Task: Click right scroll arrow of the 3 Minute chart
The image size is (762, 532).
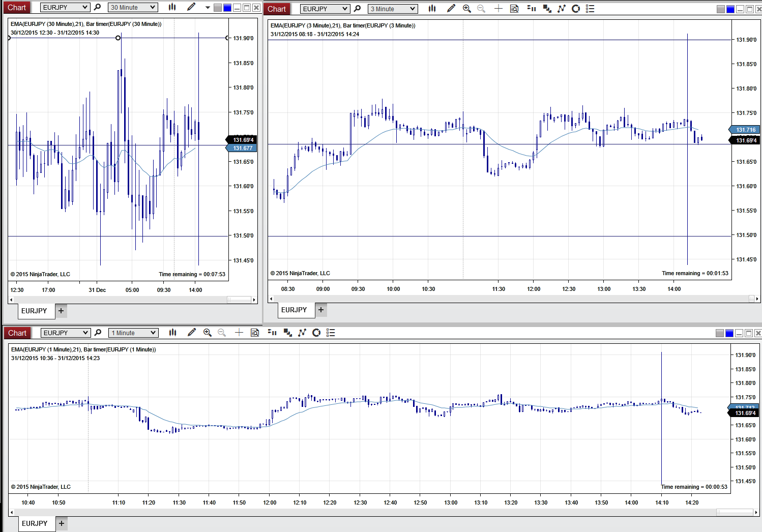Action: (x=757, y=299)
